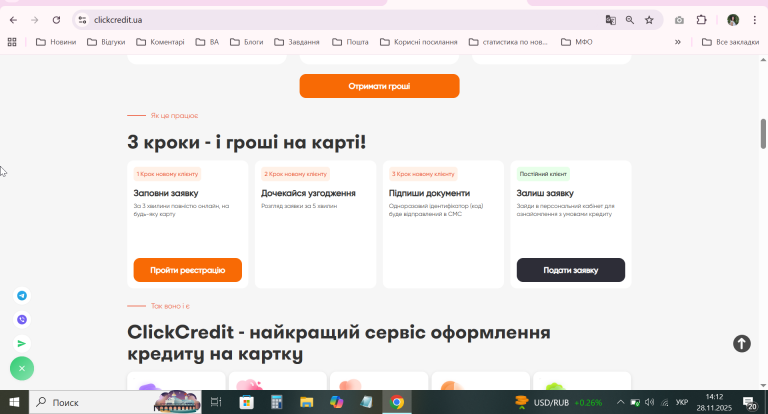Open the Google Translate page icon
Image resolution: width=768 pixels, height=414 pixels.
tap(610, 20)
